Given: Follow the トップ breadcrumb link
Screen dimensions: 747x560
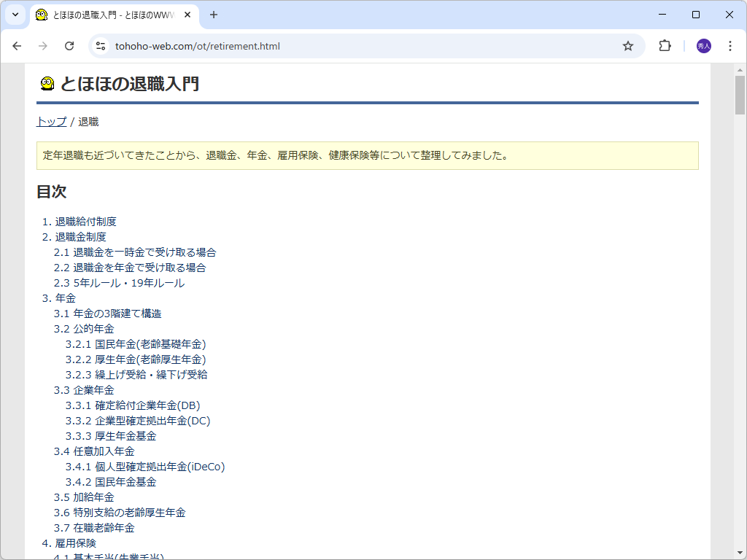Looking at the screenshot, I should click(x=52, y=122).
